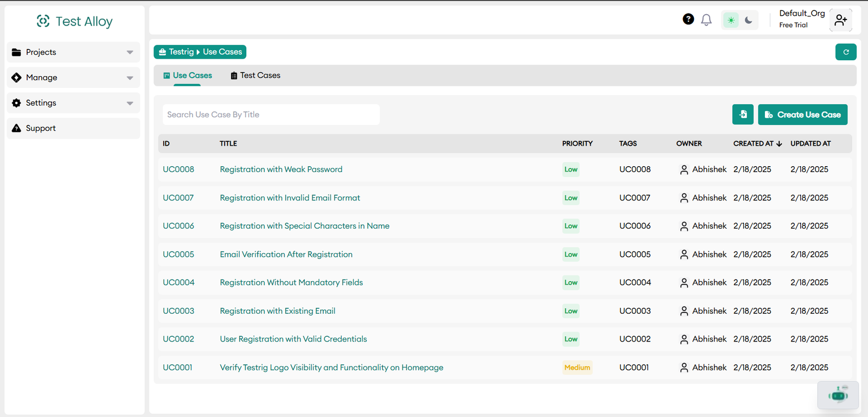
Task: Open Registration Without Mandatory Fields
Action: click(291, 282)
